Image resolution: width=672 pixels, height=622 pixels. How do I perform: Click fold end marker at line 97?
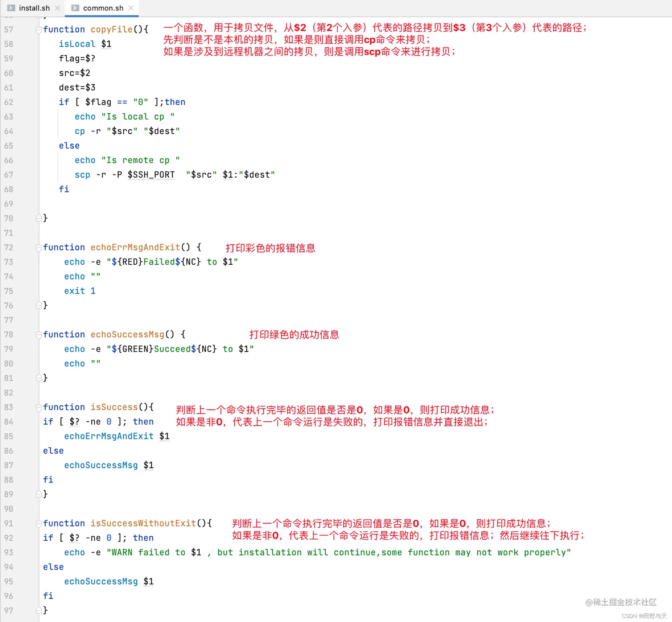[x=39, y=610]
